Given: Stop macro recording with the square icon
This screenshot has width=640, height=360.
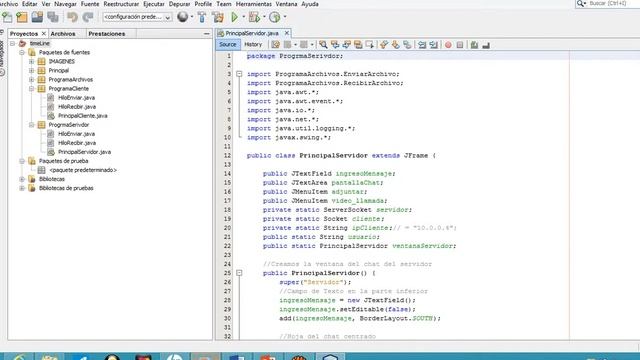Looking at the screenshot, I should (460, 44).
